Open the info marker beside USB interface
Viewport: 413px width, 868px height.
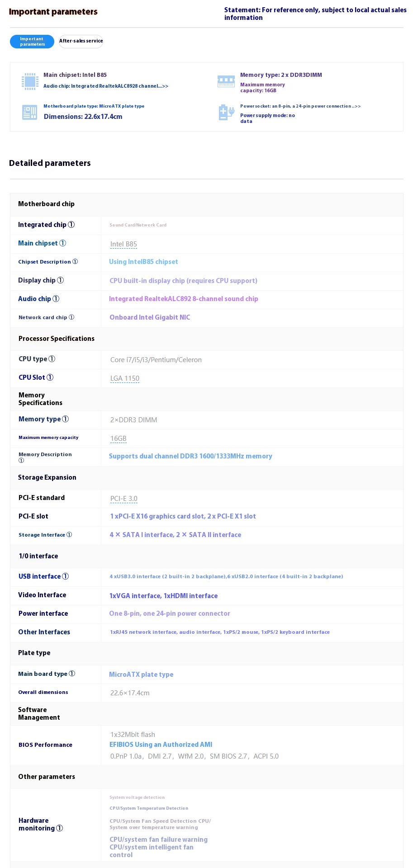point(65,576)
